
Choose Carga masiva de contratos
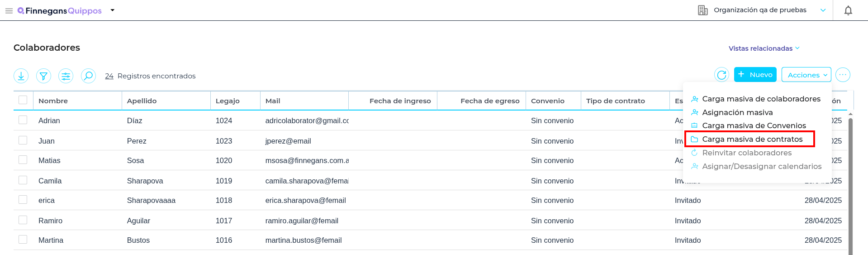coord(752,139)
